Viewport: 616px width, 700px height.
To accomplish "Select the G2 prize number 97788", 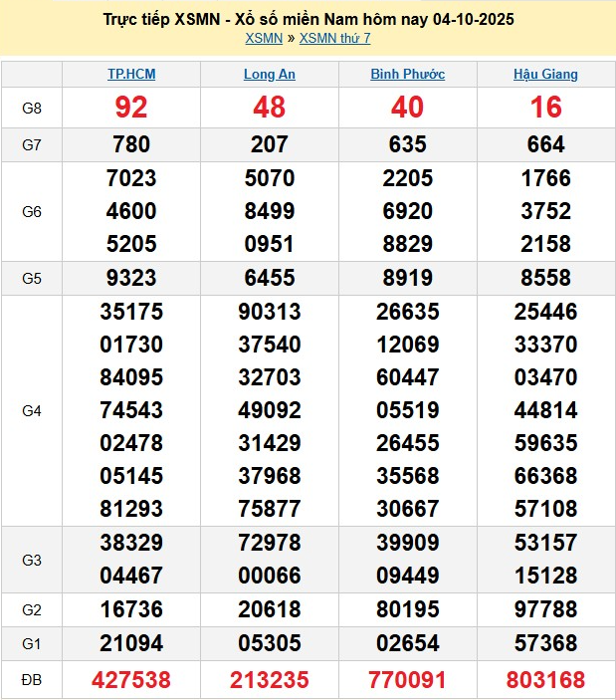I will (x=545, y=610).
